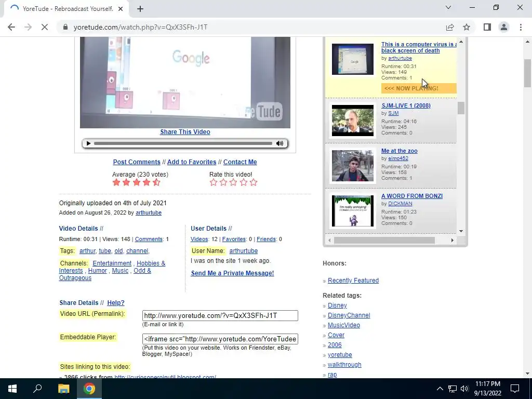The image size is (532, 399).
Task: Open Post Comments link
Action: pyautogui.click(x=137, y=162)
